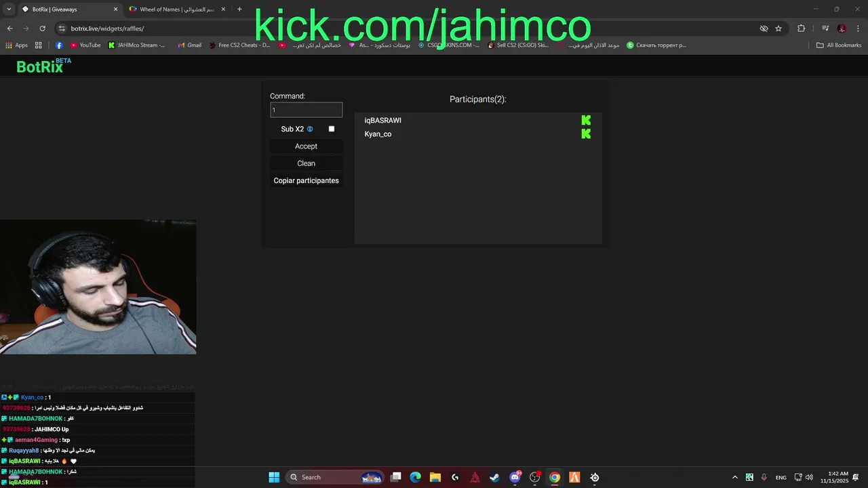Bookmark this page with the star icon

(778, 28)
